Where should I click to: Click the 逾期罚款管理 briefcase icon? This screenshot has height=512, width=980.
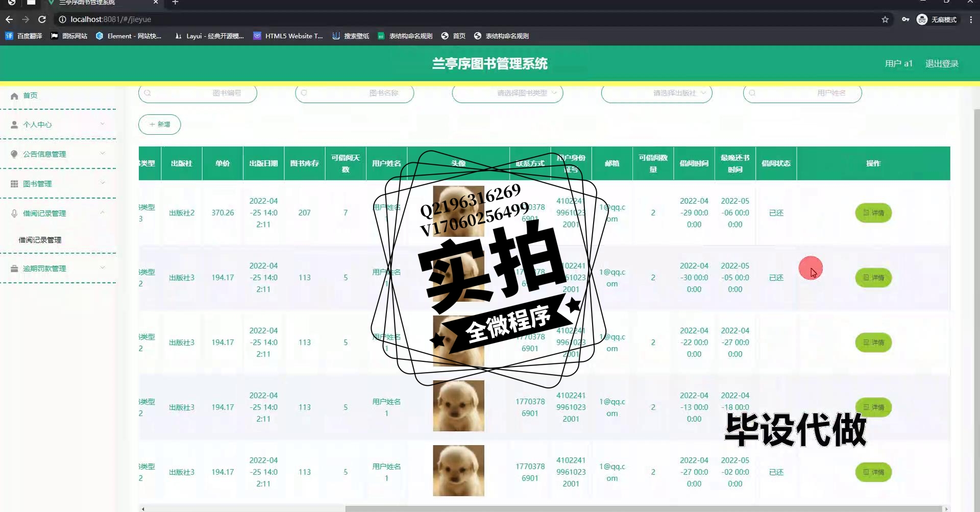point(14,269)
